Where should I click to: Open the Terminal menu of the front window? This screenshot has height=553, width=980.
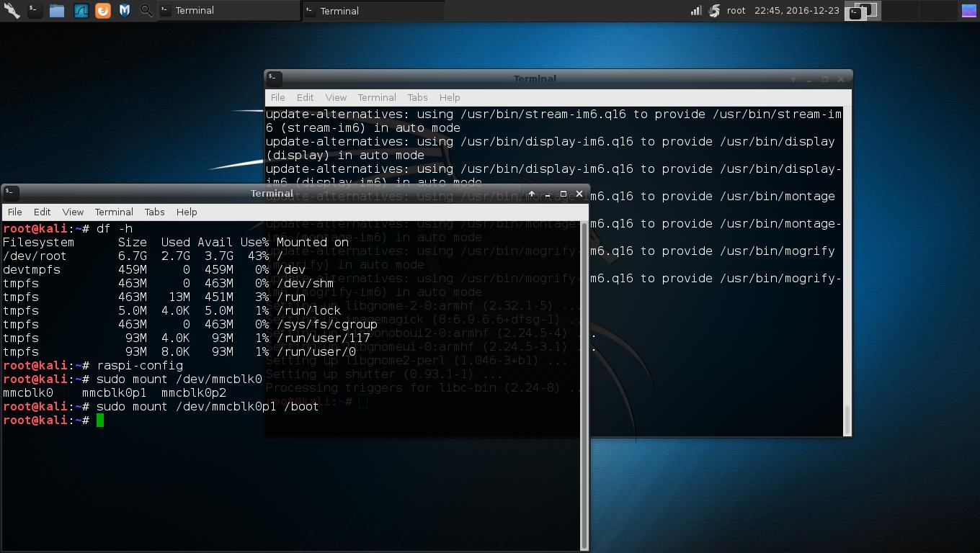click(x=114, y=212)
